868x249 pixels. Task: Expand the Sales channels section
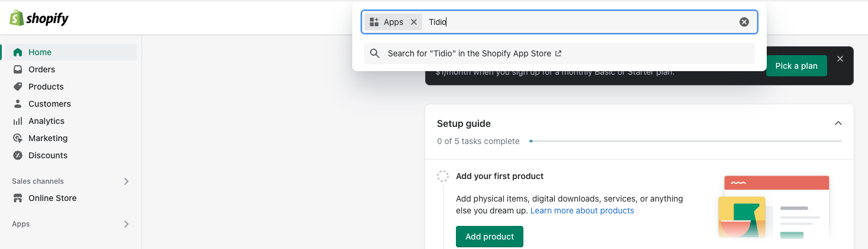(126, 181)
